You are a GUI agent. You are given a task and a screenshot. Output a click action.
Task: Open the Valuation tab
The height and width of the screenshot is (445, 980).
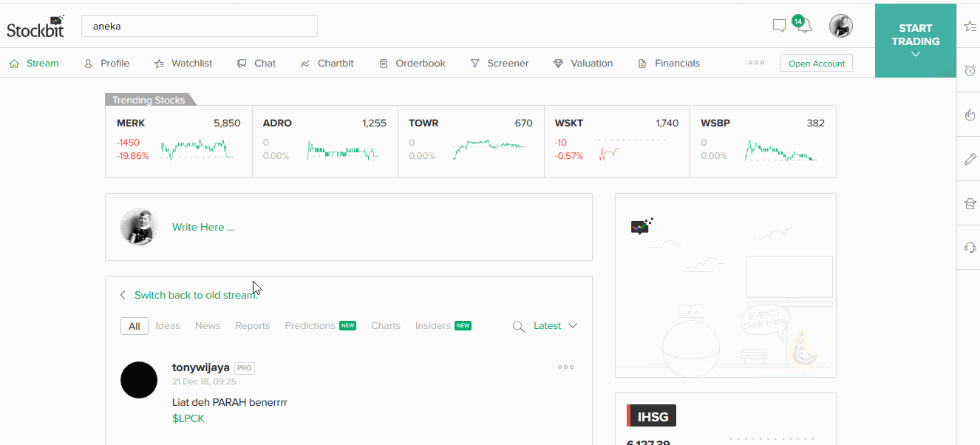583,64
